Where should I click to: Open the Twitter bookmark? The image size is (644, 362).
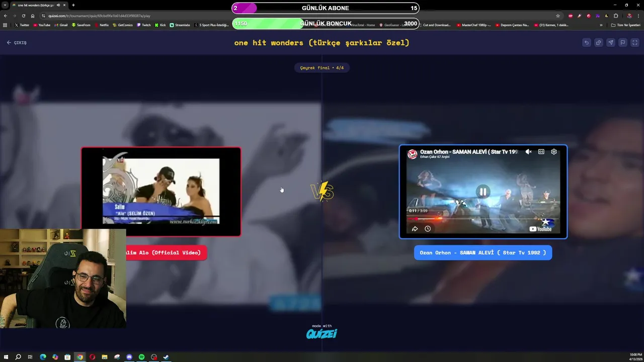click(22, 25)
